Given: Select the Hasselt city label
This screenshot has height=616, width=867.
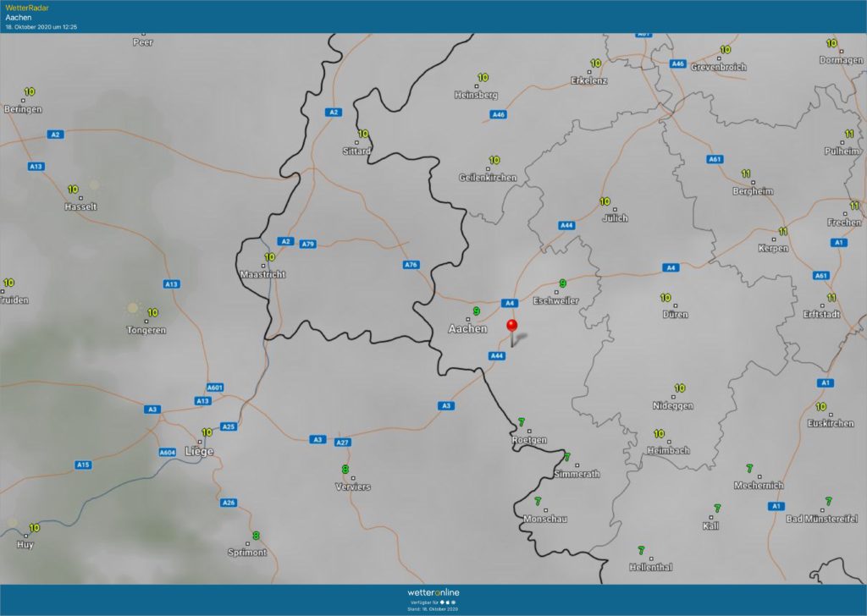Looking at the screenshot, I should tap(80, 207).
